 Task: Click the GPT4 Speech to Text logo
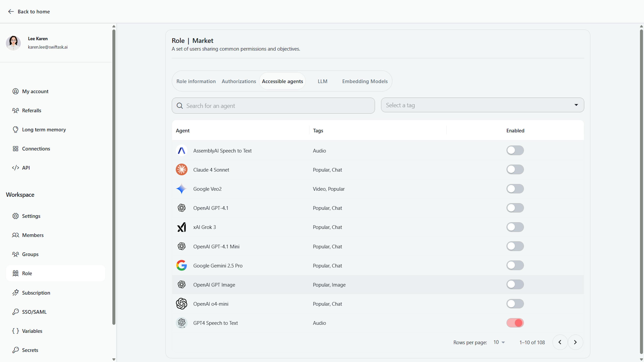(181, 323)
